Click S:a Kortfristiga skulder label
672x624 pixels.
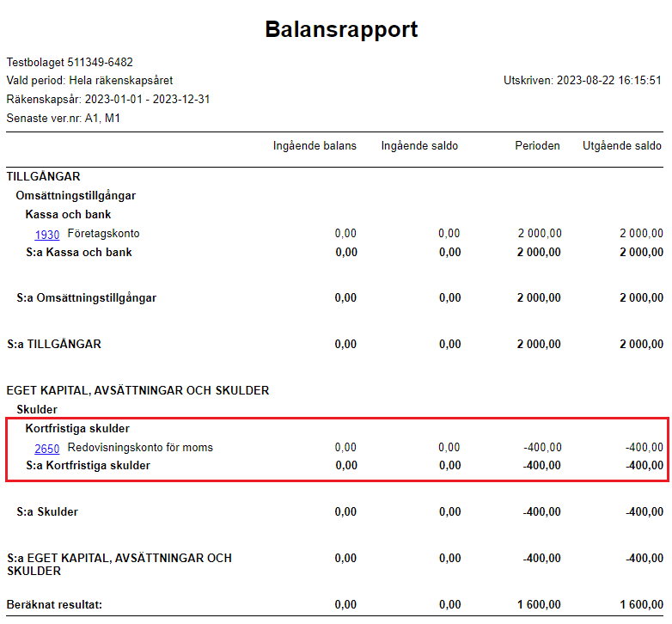(88, 465)
